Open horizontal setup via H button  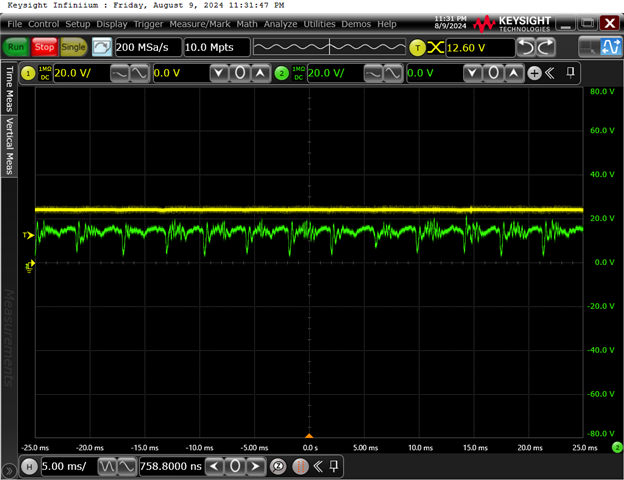(29, 466)
